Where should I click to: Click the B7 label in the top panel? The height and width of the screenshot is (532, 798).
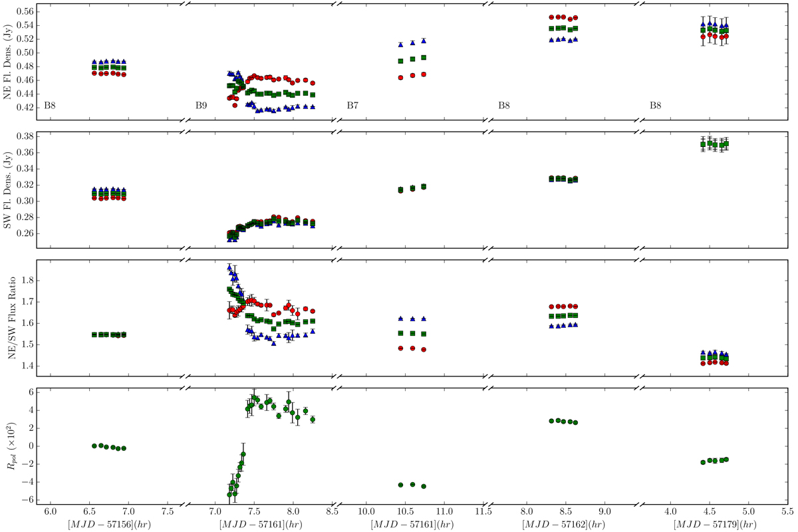[x=352, y=106]
